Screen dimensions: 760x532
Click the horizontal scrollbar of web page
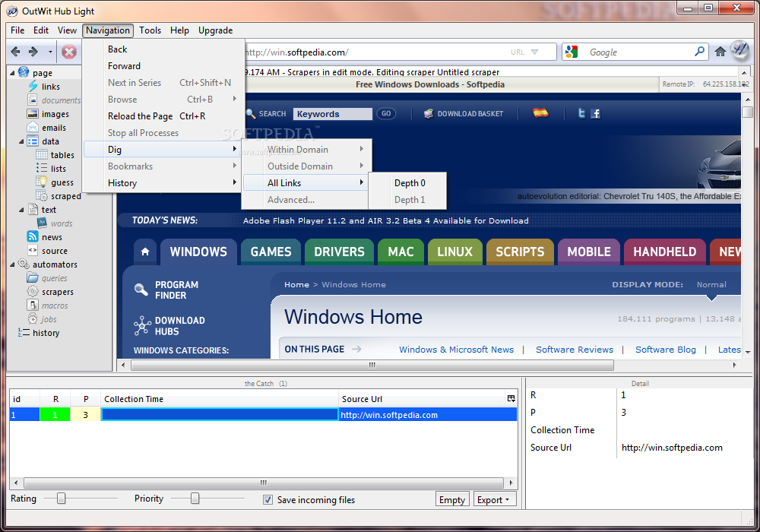coord(372,365)
